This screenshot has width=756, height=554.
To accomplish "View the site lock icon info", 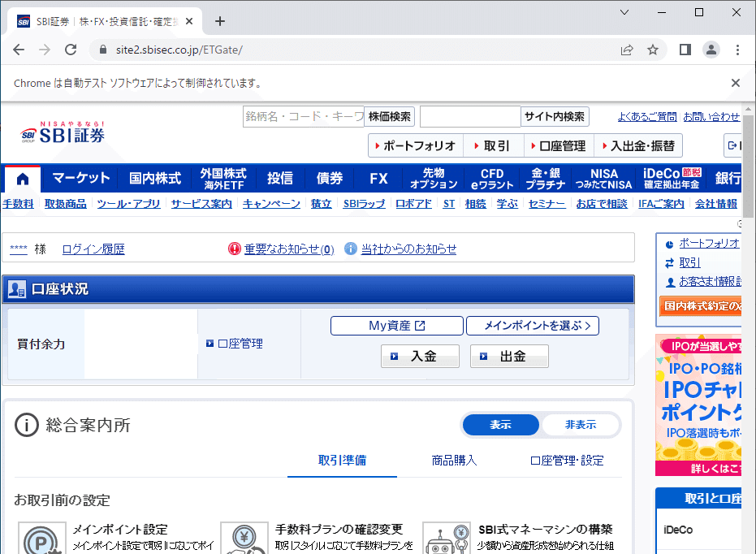I will click(x=102, y=50).
